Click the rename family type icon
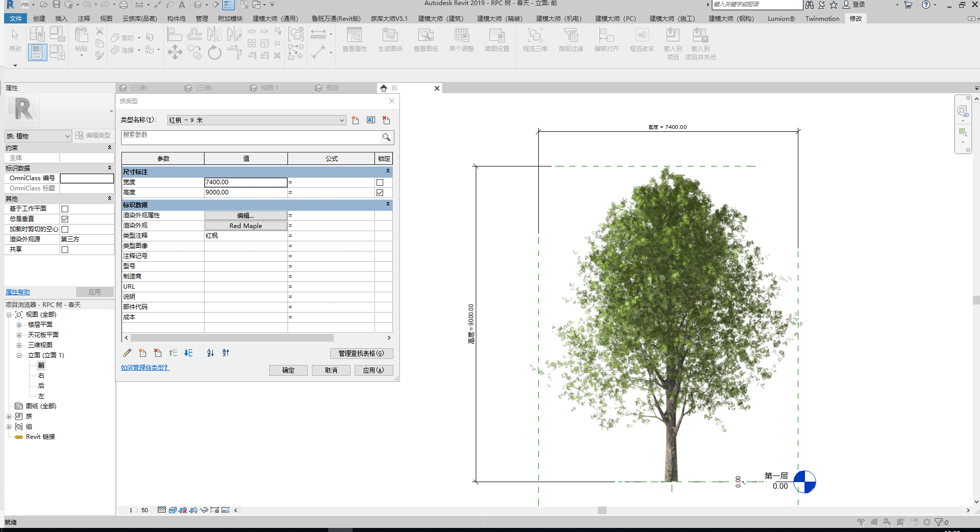 pyautogui.click(x=371, y=120)
